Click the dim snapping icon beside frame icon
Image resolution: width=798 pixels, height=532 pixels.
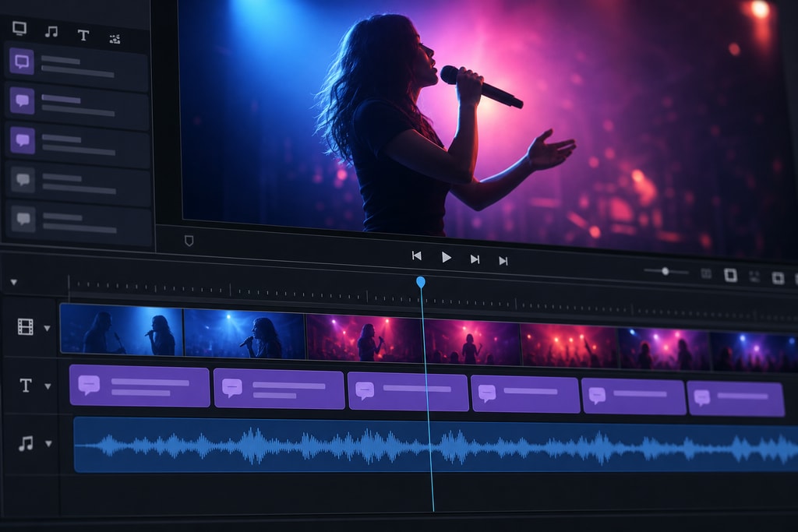(754, 277)
